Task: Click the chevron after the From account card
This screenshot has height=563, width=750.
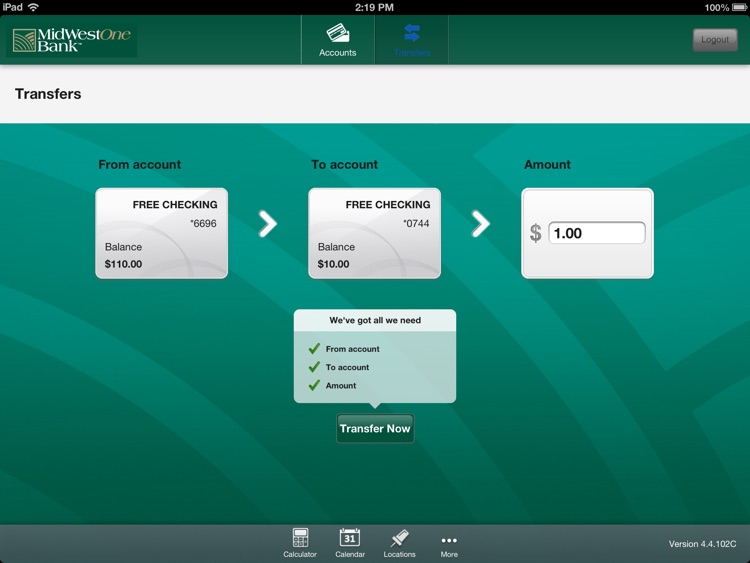Action: coord(267,223)
